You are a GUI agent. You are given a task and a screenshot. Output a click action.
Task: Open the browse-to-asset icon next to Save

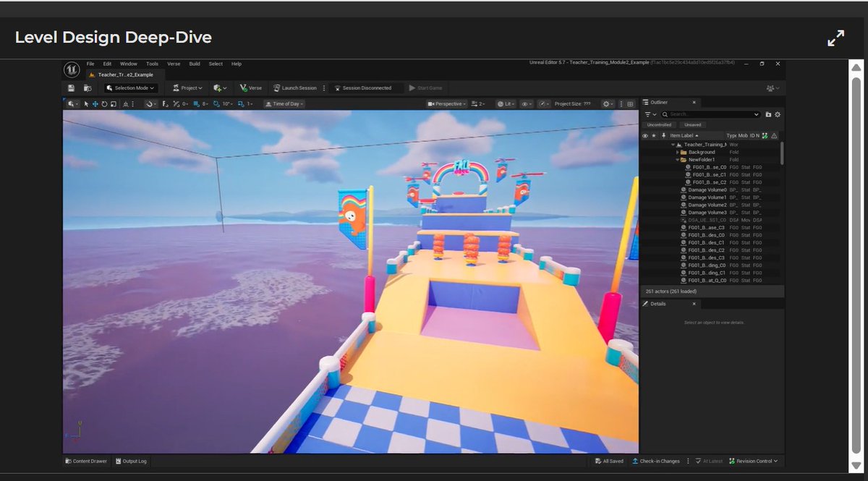tap(88, 88)
